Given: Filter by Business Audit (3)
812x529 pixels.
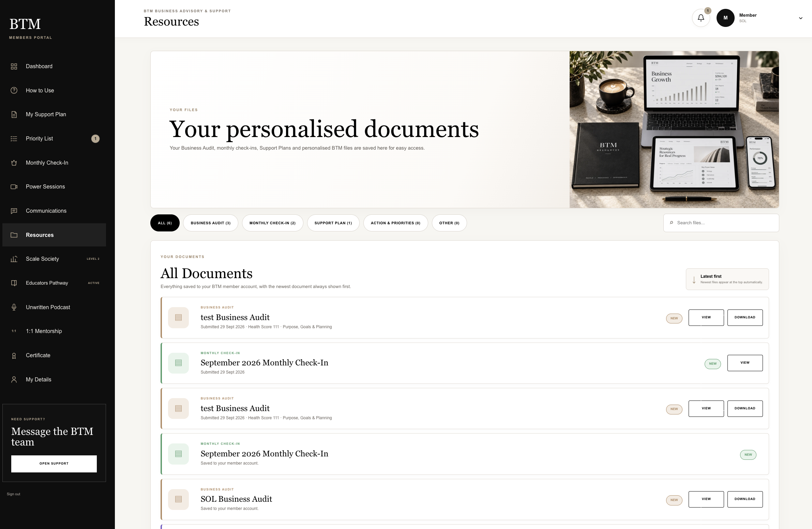Looking at the screenshot, I should tap(211, 223).
